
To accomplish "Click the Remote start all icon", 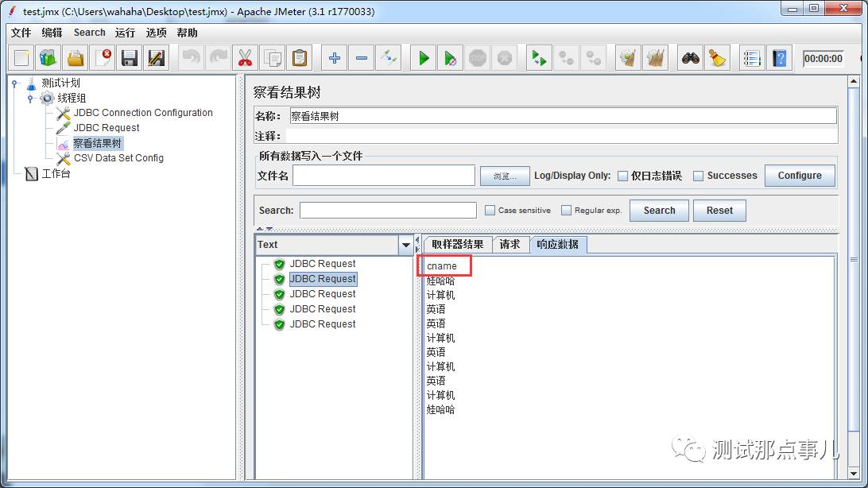I will click(539, 58).
